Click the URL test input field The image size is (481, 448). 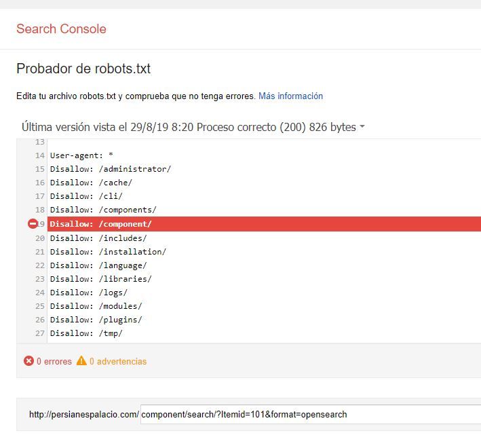coord(311,414)
